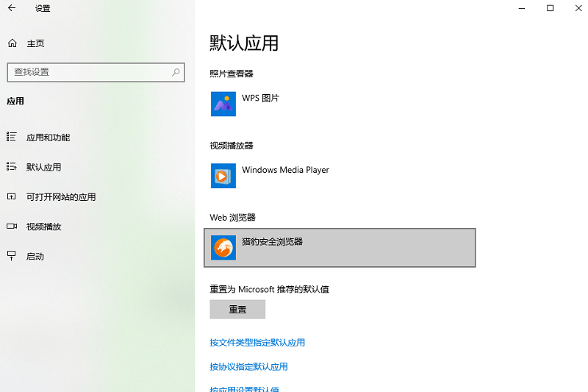Click the 重置 button

[x=237, y=309]
